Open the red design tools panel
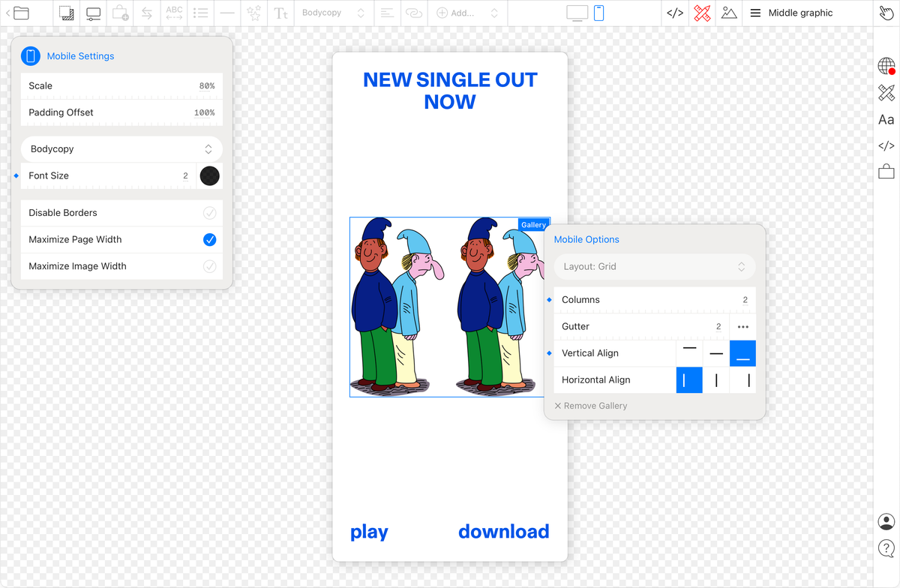The width and height of the screenshot is (900, 588). tap(701, 13)
